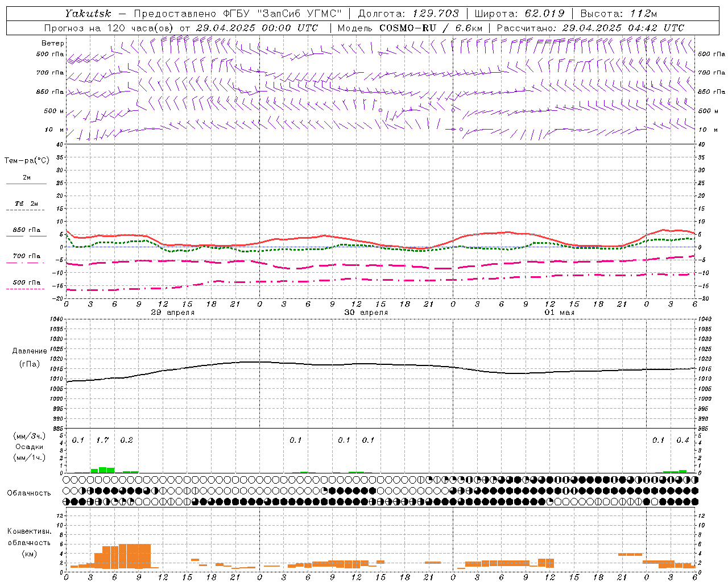This screenshot has height=582, width=728.
Task: Click the "Предоставлено ФГБУ "ЗапСиб УГМС"" text
Action: (x=238, y=14)
